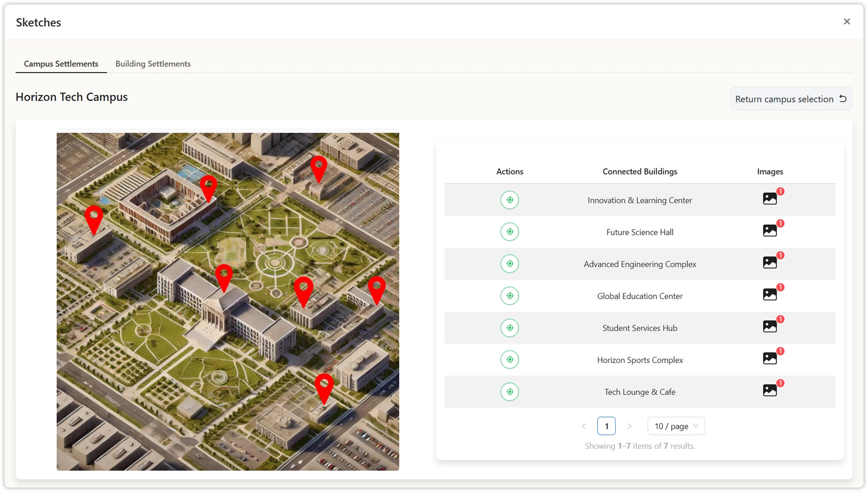Go to next page arrow

tap(630, 426)
